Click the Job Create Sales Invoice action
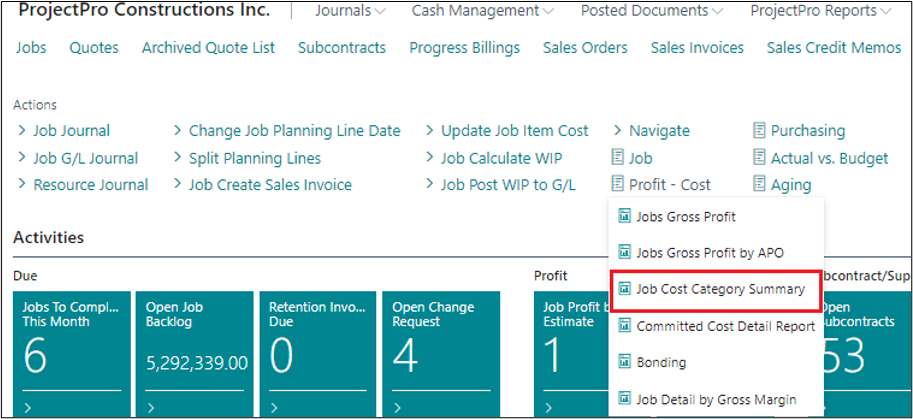This screenshot has height=419, width=913. click(269, 185)
